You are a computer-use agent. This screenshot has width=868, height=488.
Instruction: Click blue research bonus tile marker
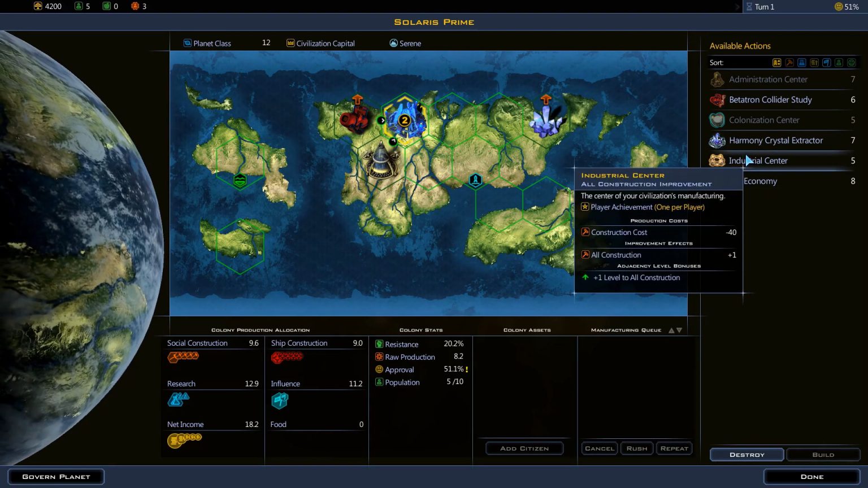click(476, 180)
